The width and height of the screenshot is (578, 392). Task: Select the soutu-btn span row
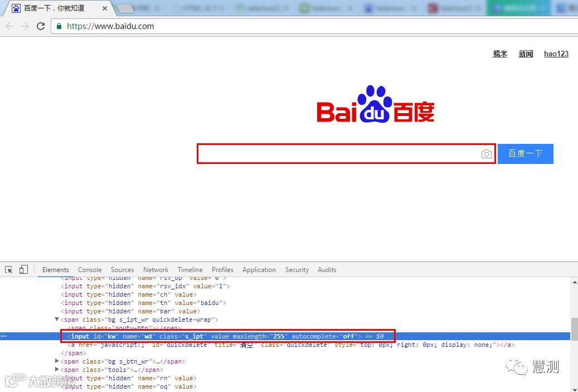tap(125, 328)
